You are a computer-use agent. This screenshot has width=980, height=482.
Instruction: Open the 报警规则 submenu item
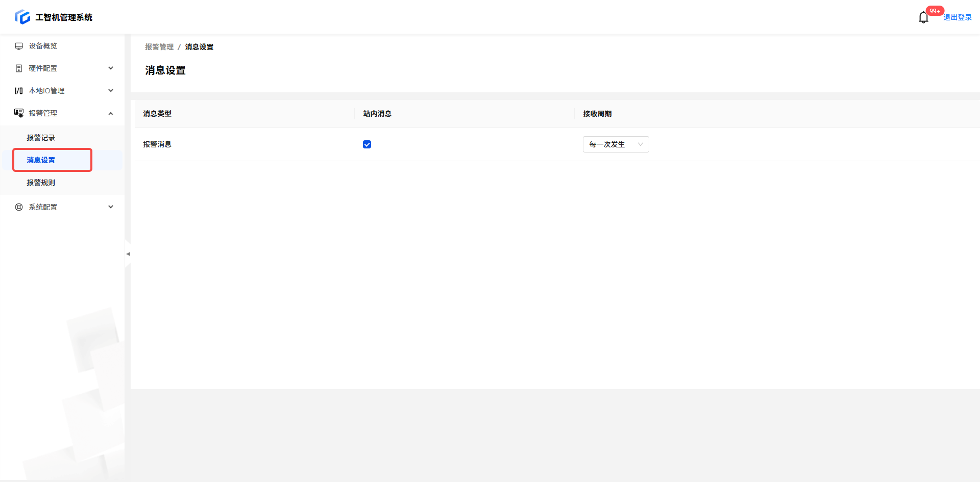pos(62,183)
